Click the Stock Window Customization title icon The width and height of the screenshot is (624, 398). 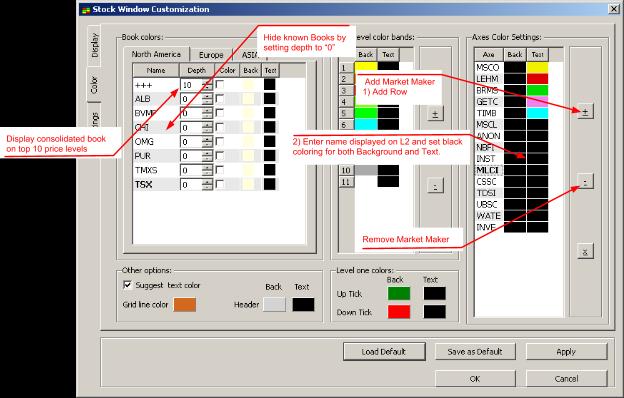point(86,10)
